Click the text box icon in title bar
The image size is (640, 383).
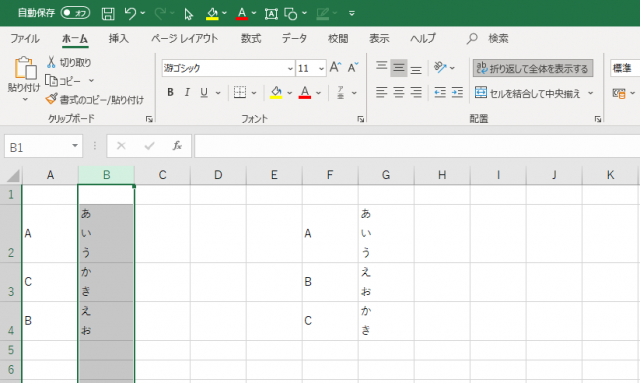click(271, 14)
